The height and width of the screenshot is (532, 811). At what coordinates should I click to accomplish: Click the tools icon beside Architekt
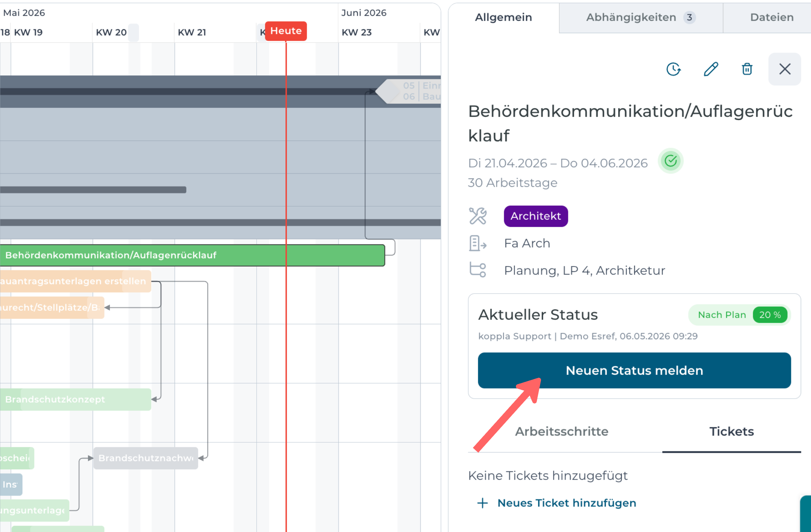point(478,216)
